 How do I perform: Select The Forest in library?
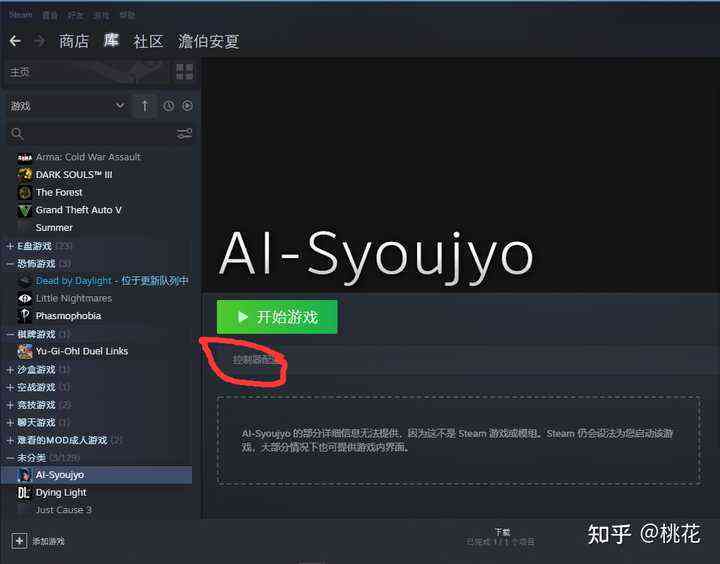59,192
